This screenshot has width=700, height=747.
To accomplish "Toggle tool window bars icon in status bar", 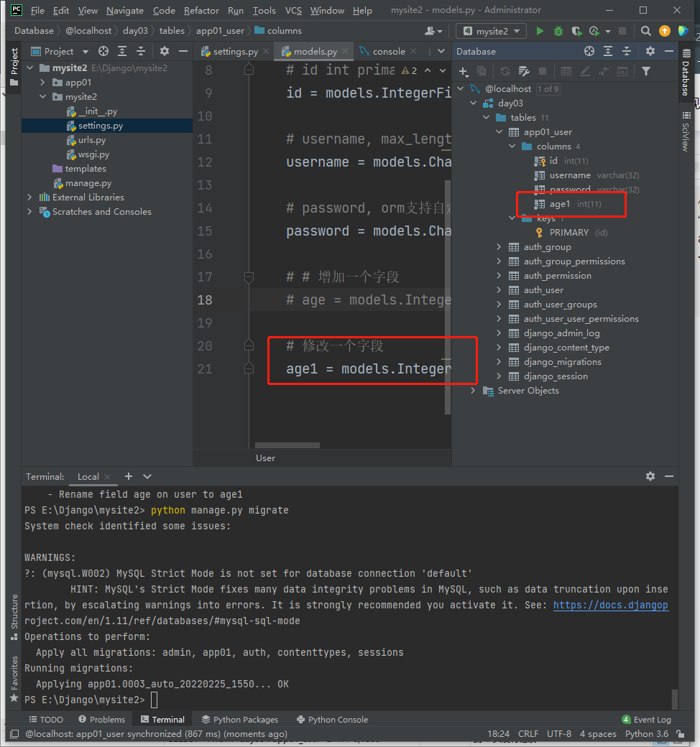I will coord(14,734).
